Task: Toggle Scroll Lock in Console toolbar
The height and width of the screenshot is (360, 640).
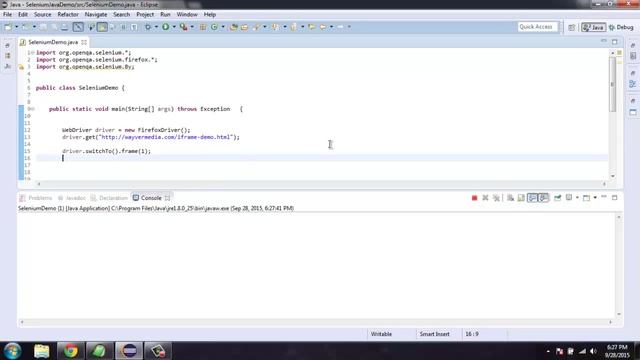Action: click(521, 198)
